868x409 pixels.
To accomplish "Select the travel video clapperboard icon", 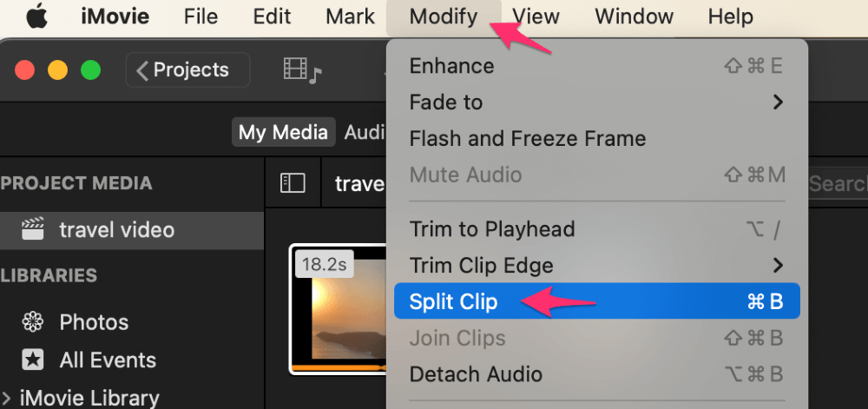I will pos(33,229).
